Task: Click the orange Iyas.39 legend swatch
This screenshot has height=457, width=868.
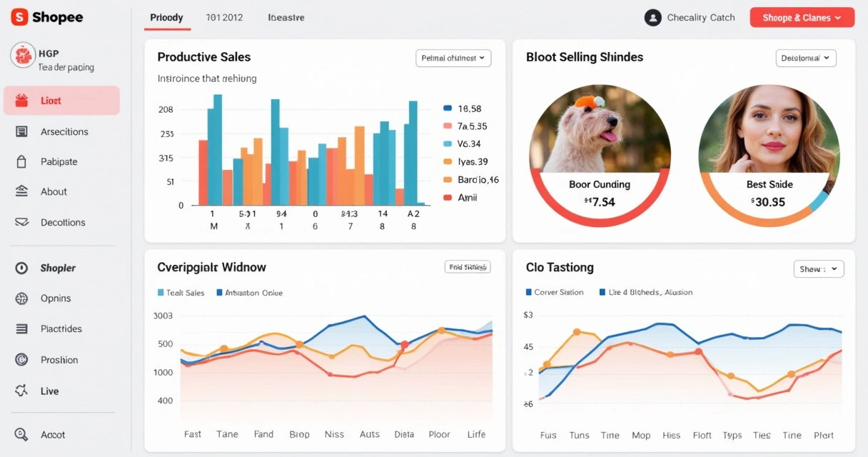Action: tap(448, 162)
